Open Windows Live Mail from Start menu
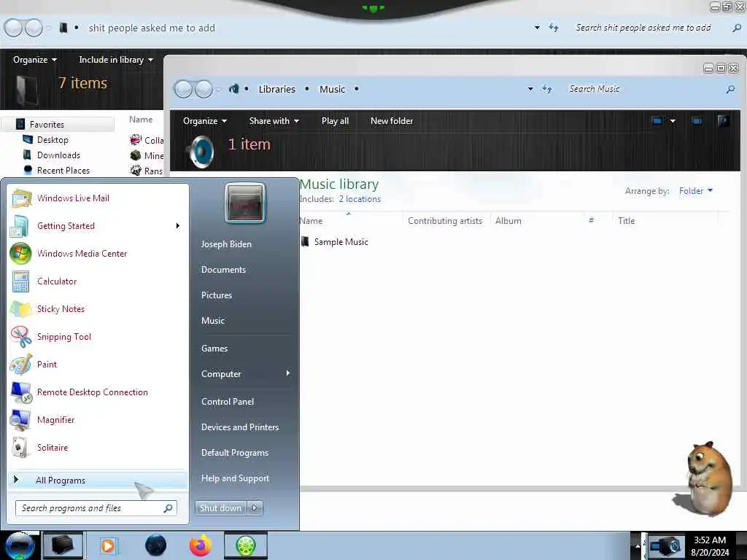The width and height of the screenshot is (747, 560). pyautogui.click(x=74, y=198)
